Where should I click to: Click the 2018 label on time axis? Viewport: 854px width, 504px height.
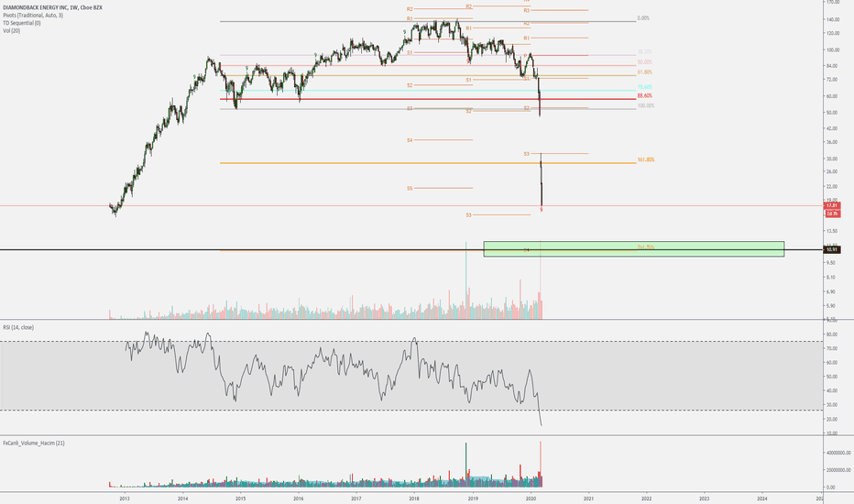coord(414,498)
